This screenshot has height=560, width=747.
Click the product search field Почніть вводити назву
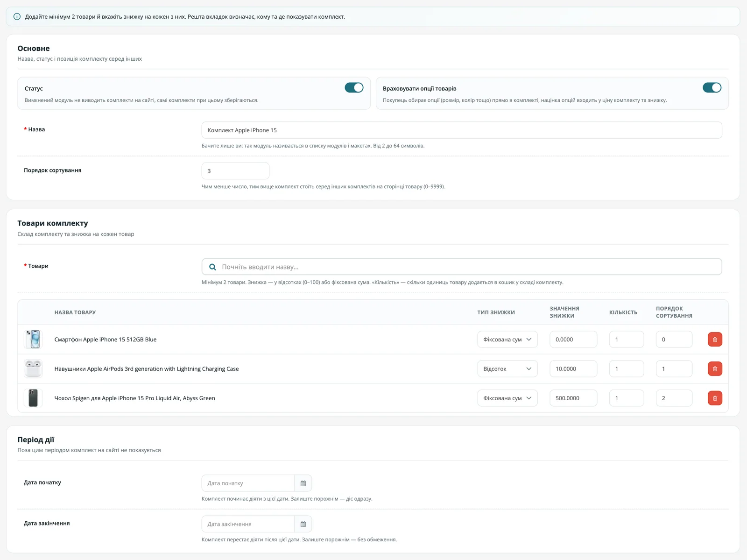click(462, 267)
